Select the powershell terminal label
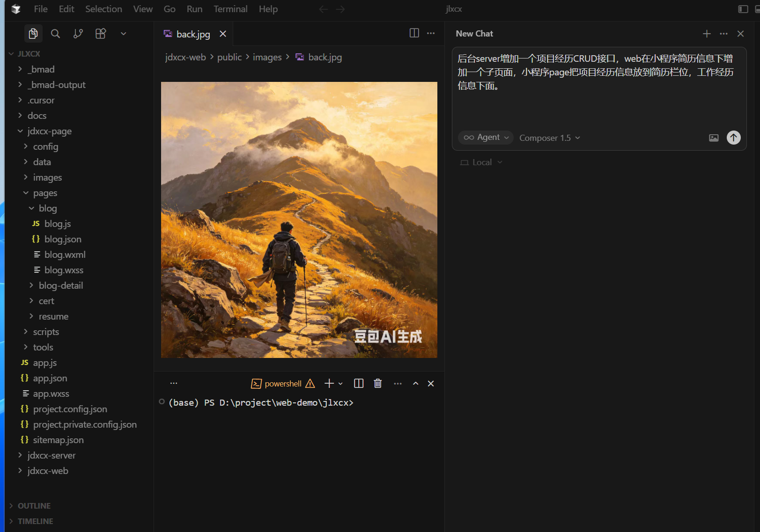This screenshot has width=760, height=532. point(283,384)
